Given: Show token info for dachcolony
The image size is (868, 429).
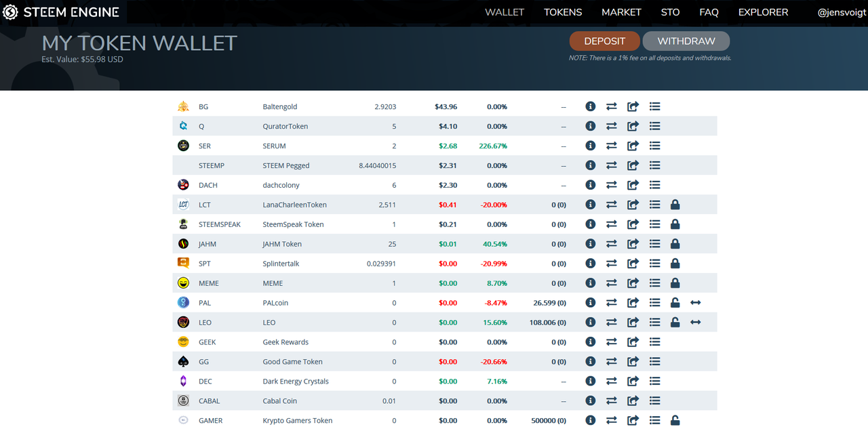Looking at the screenshot, I should pyautogui.click(x=591, y=185).
